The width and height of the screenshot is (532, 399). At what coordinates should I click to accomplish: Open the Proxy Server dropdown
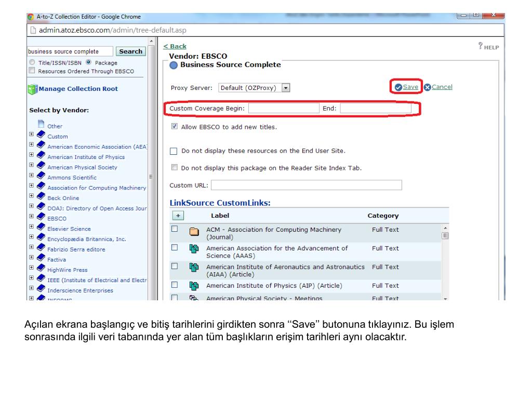pyautogui.click(x=286, y=88)
